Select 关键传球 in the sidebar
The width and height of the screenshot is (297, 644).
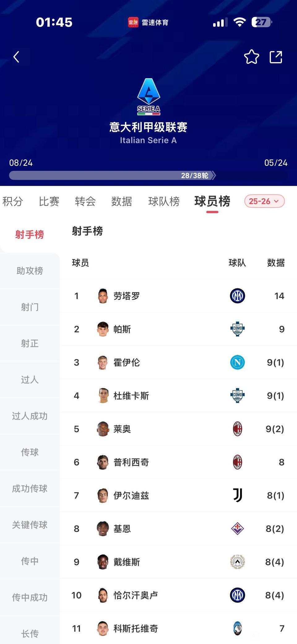30,525
